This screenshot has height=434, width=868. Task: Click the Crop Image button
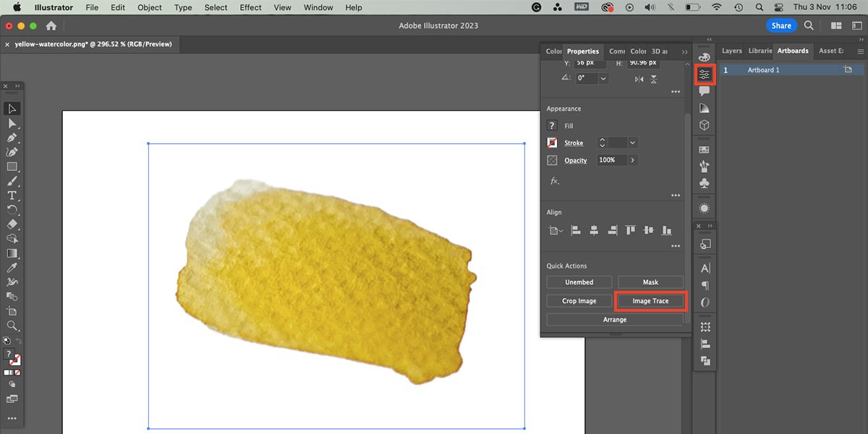(x=579, y=301)
